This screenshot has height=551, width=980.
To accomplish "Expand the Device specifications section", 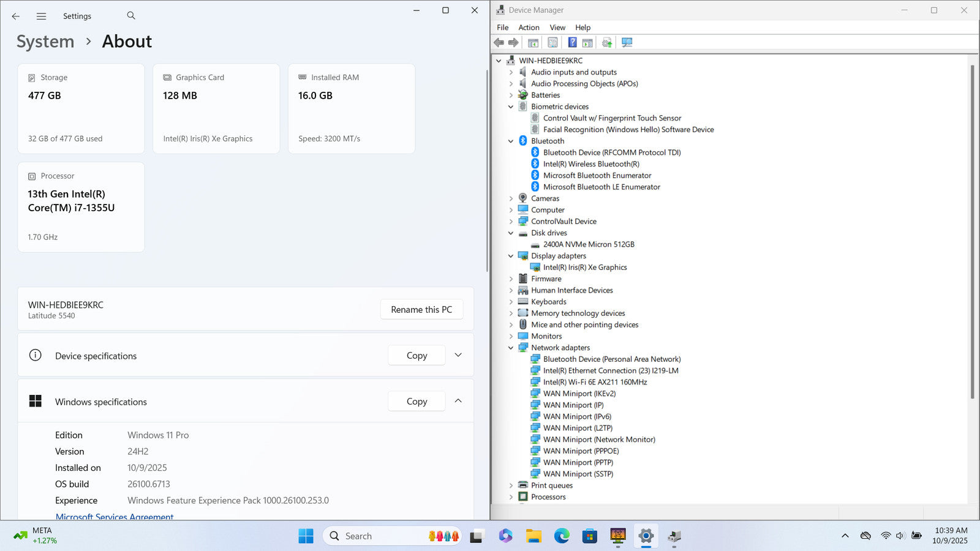I will point(458,355).
